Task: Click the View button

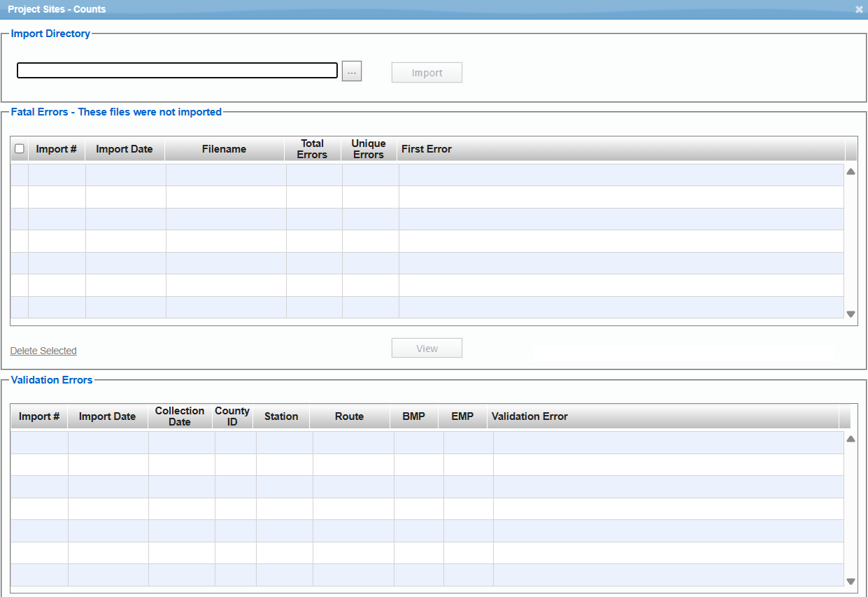Action: point(427,348)
